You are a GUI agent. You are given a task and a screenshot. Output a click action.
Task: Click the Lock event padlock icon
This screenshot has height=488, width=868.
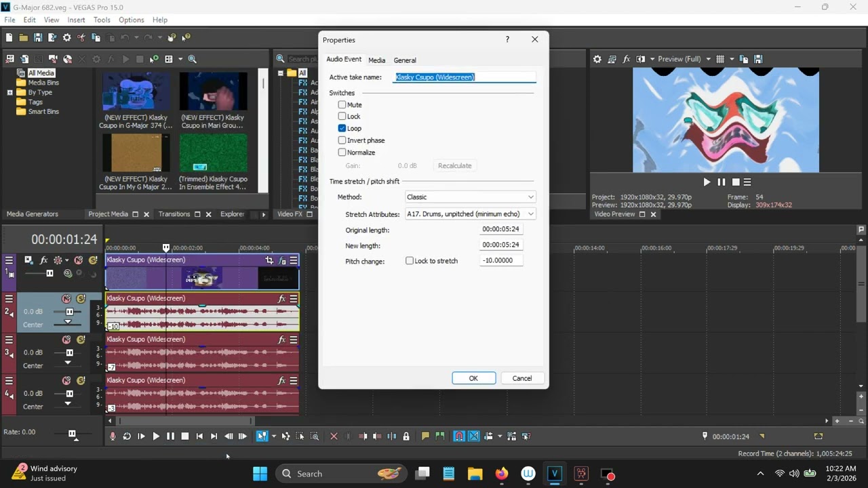point(406,436)
